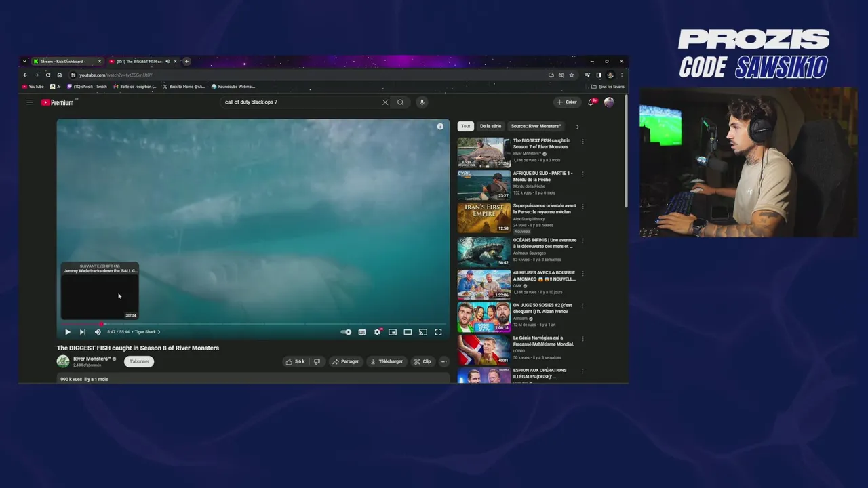Open the Tous les favoris folder
The width and height of the screenshot is (868, 488).
tap(608, 87)
